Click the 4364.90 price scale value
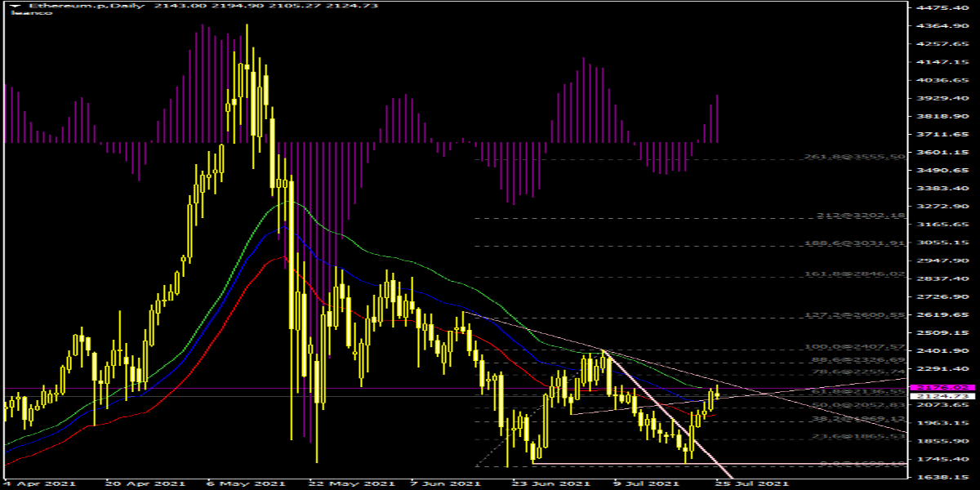Image resolution: width=980 pixels, height=490 pixels. click(942, 26)
